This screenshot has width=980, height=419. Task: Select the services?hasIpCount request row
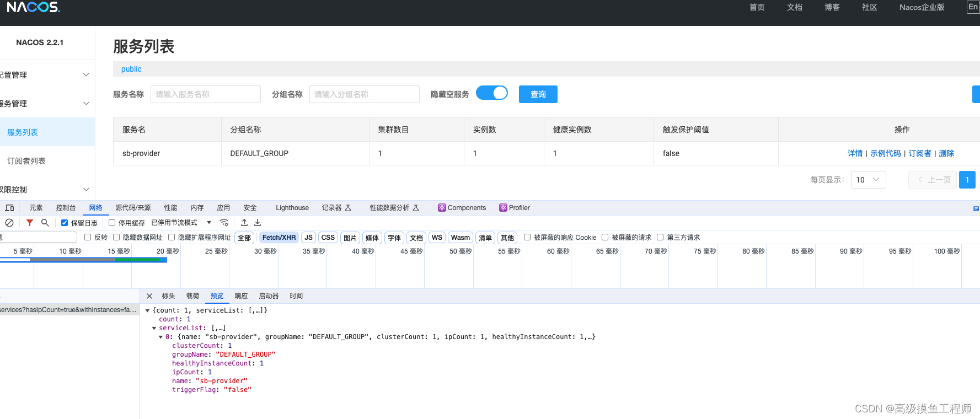(69, 310)
